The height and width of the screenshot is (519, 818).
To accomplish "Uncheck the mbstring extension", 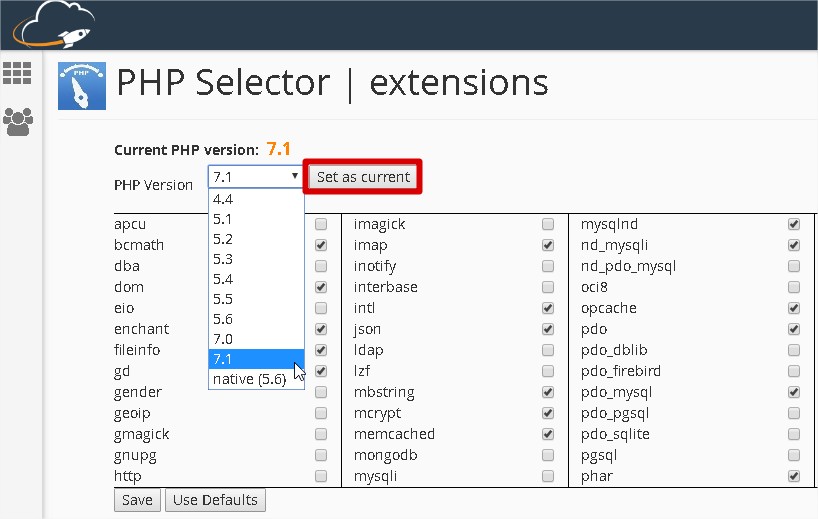I will [547, 392].
